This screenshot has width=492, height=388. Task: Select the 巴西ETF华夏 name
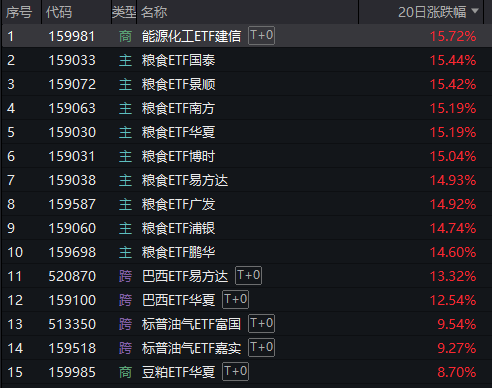[x=178, y=300]
